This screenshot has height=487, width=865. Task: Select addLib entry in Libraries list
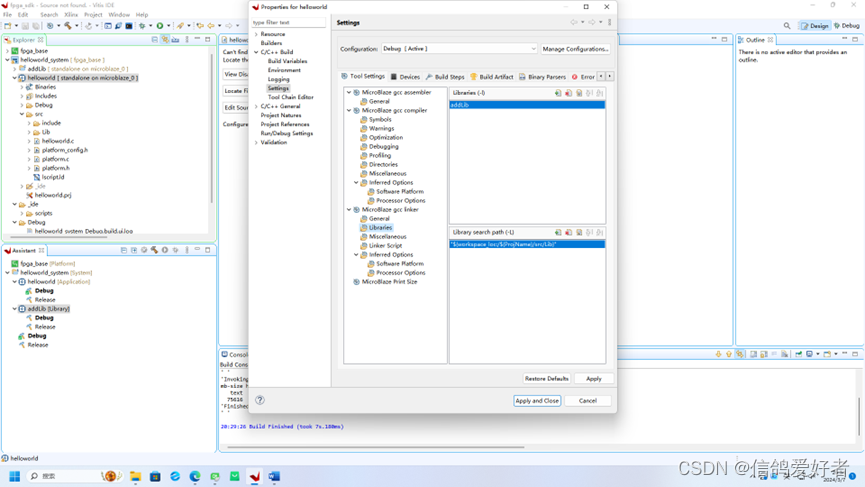point(527,105)
